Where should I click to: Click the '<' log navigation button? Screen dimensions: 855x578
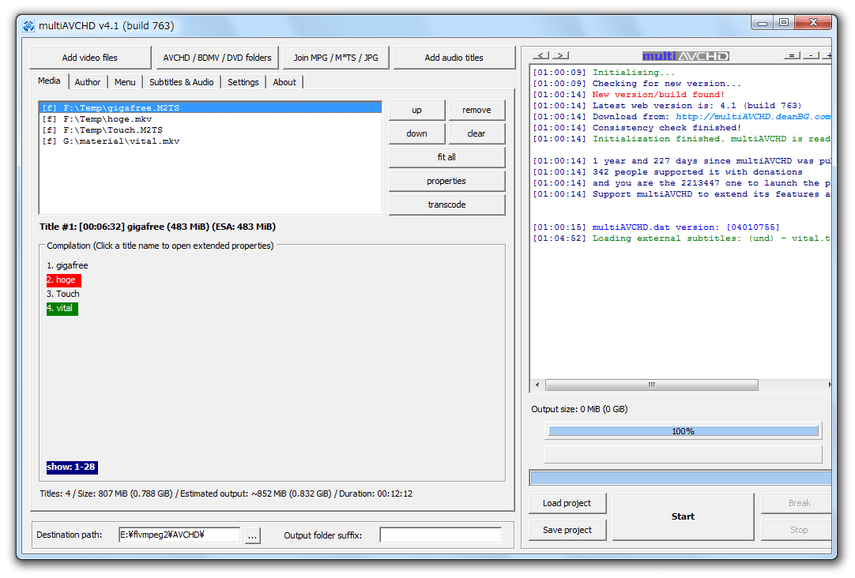coord(541,56)
